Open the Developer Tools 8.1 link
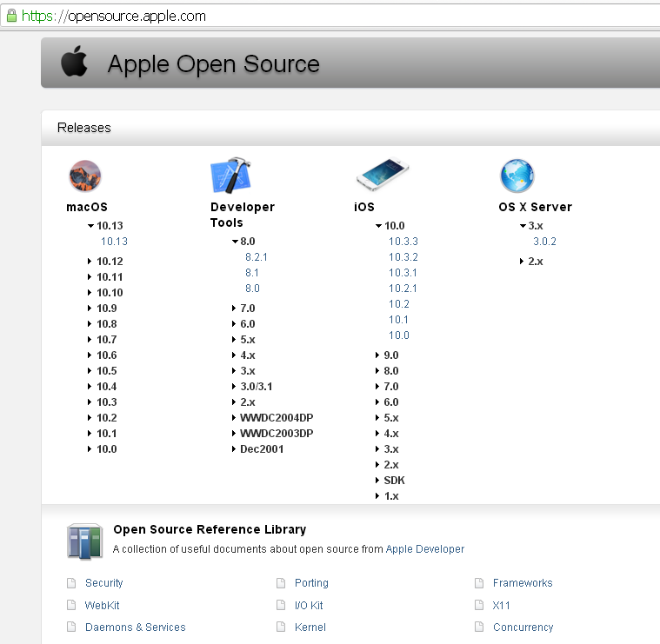Viewport: 660px width, 644px height. click(252, 273)
